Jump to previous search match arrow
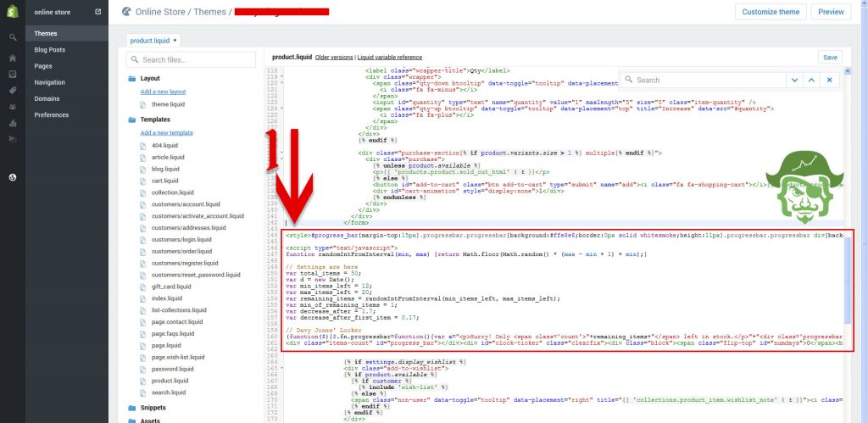868x423 pixels. click(811, 80)
